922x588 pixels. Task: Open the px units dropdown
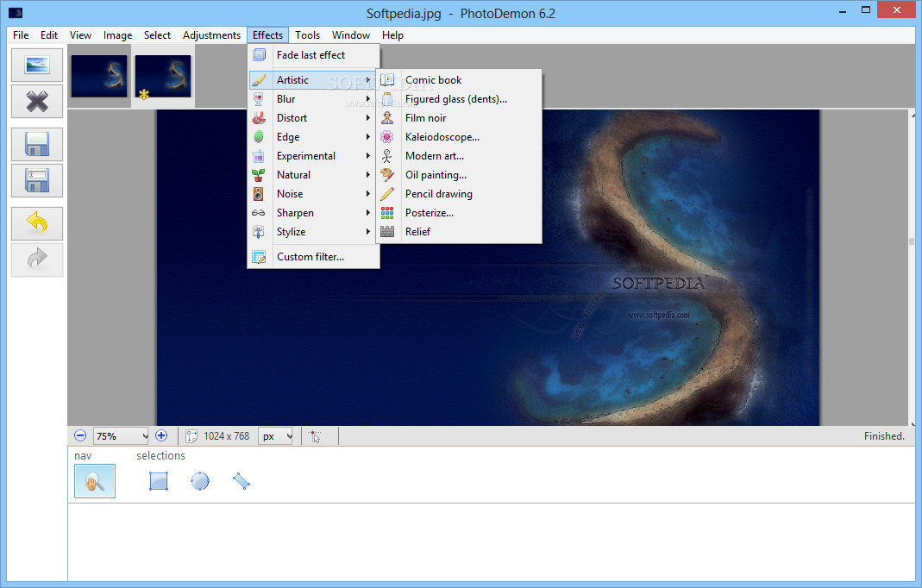[x=289, y=436]
